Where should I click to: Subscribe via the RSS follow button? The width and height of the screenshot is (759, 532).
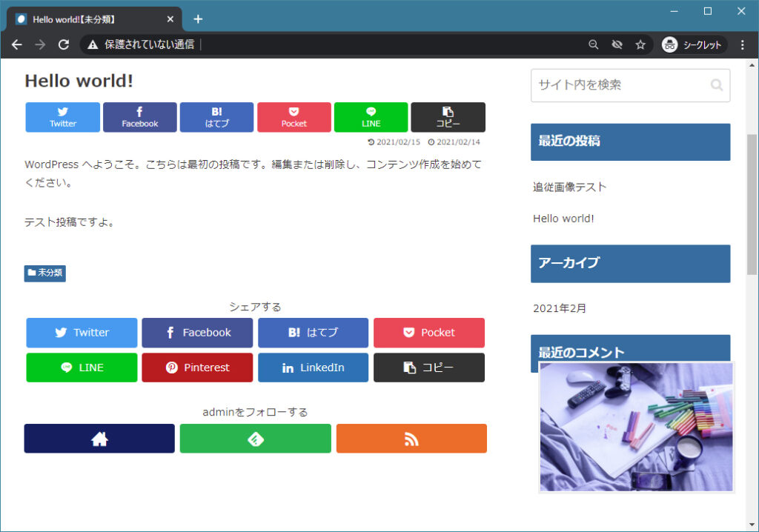tap(411, 439)
